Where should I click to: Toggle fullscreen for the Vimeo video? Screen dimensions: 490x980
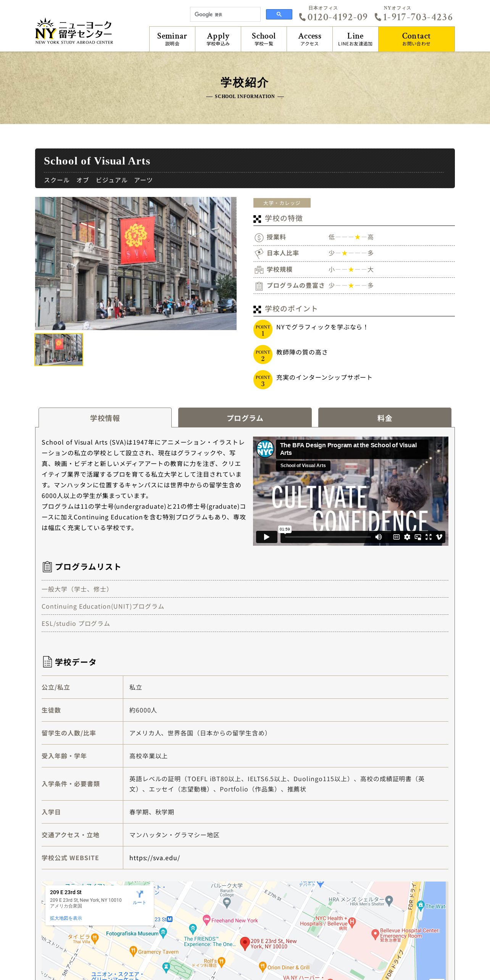(x=429, y=537)
